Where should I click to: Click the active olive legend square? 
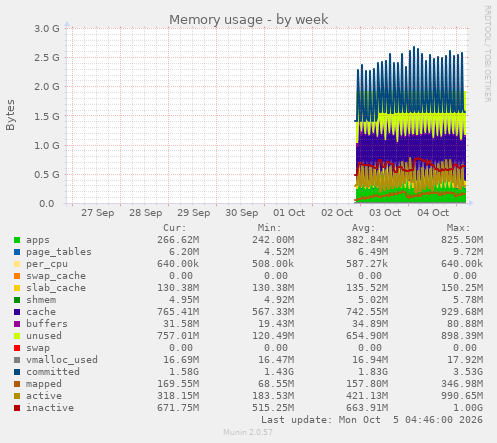[x=17, y=396]
